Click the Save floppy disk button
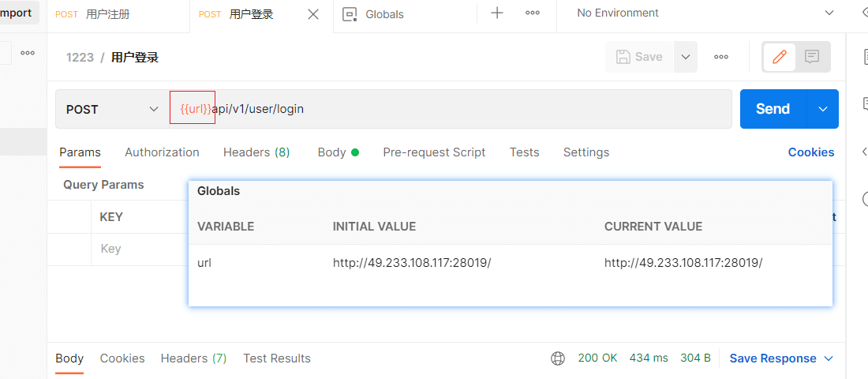This screenshot has width=868, height=379. coord(639,57)
